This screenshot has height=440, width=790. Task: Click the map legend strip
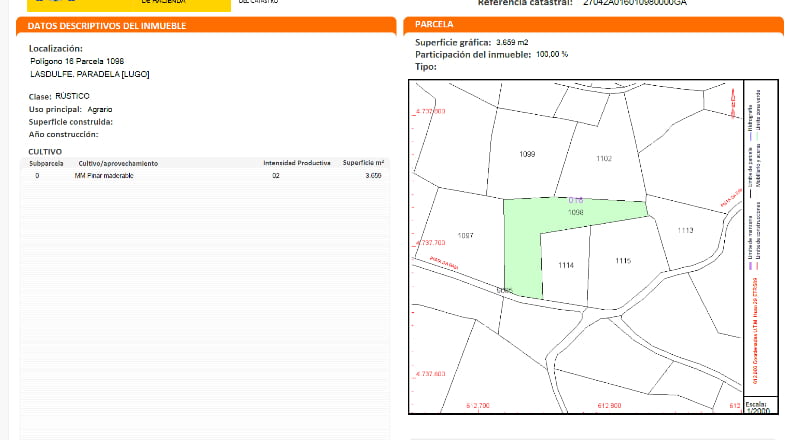[x=761, y=237]
